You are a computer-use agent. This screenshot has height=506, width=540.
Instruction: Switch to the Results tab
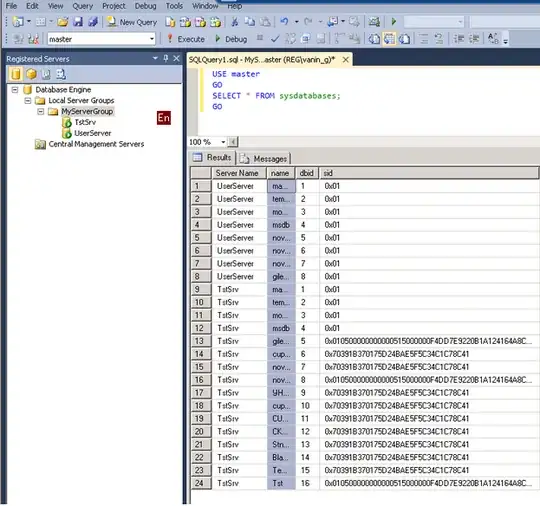213,158
